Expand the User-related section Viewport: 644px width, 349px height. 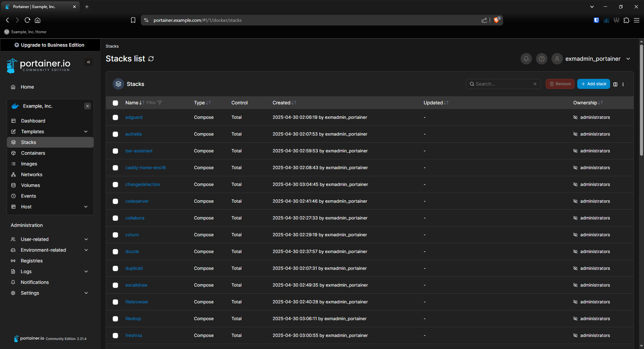86,239
